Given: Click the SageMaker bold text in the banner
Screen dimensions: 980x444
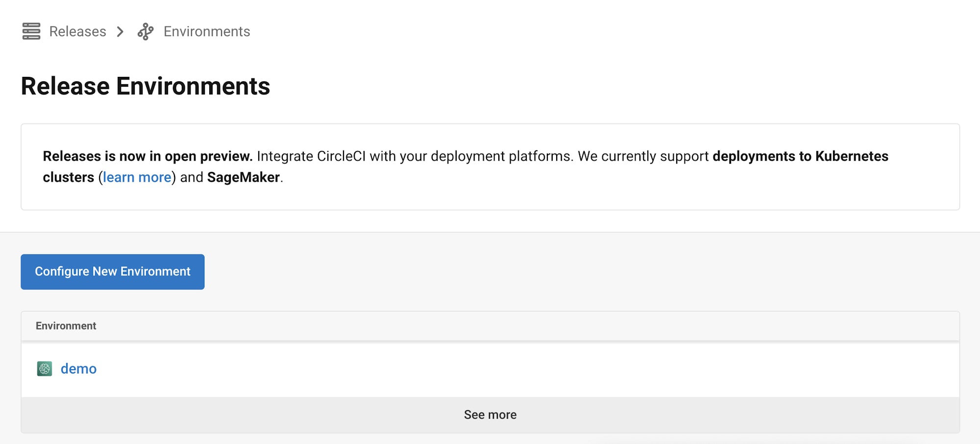Looking at the screenshot, I should coord(243,177).
